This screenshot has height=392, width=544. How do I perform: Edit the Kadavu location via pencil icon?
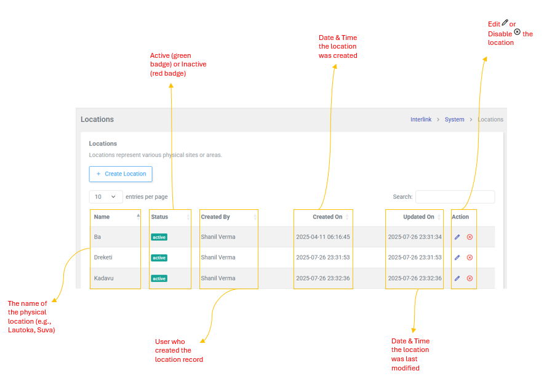457,278
